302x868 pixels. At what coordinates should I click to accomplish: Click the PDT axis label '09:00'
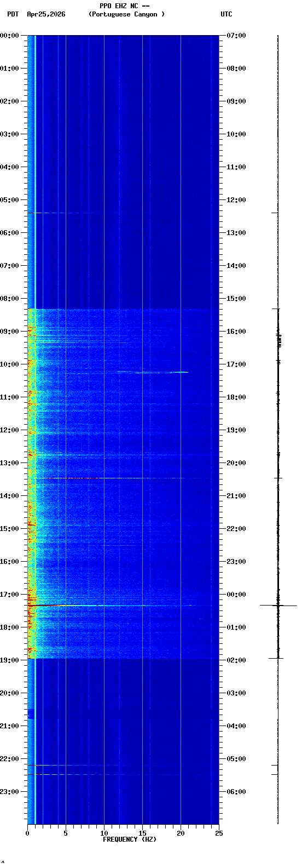click(9, 332)
